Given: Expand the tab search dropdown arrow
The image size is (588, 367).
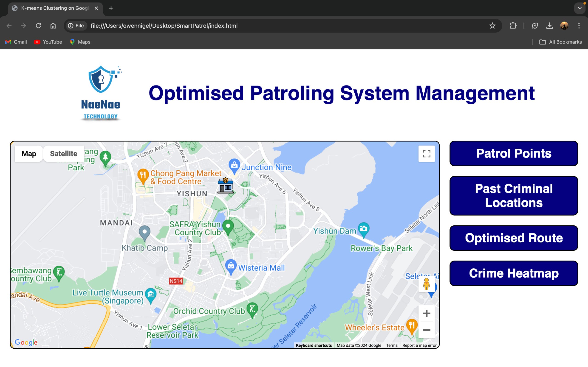Looking at the screenshot, I should click(x=580, y=8).
